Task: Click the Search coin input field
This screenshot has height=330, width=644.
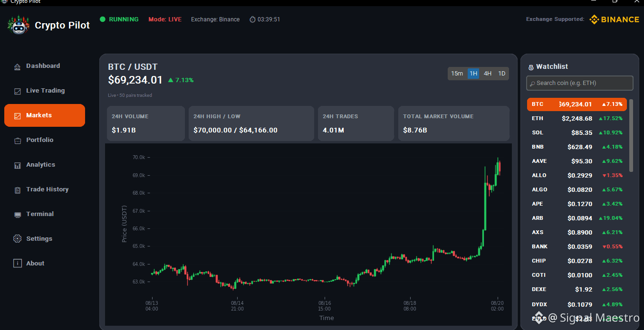Action: click(x=580, y=83)
